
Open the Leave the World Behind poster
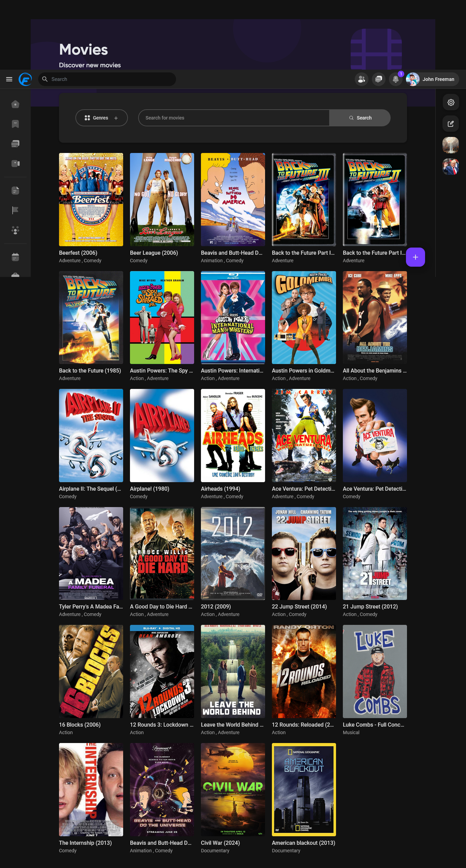pos(233,672)
